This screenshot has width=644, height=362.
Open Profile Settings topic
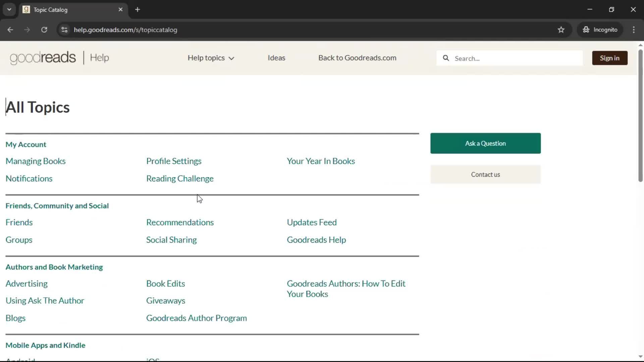coord(174,161)
